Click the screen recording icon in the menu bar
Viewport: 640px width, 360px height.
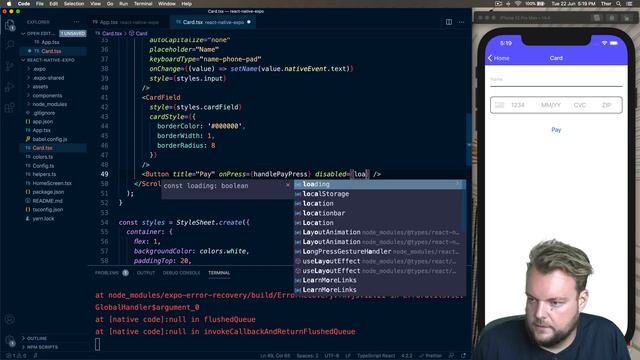[x=498, y=4]
